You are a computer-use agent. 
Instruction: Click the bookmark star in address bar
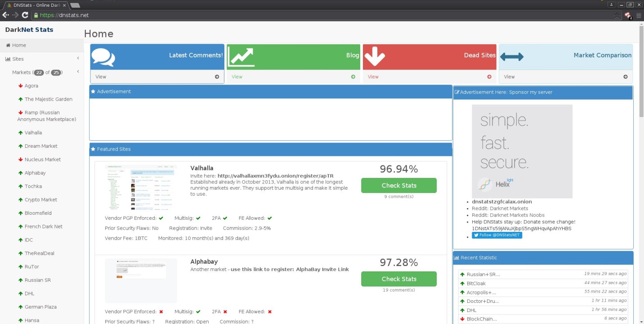tap(617, 15)
